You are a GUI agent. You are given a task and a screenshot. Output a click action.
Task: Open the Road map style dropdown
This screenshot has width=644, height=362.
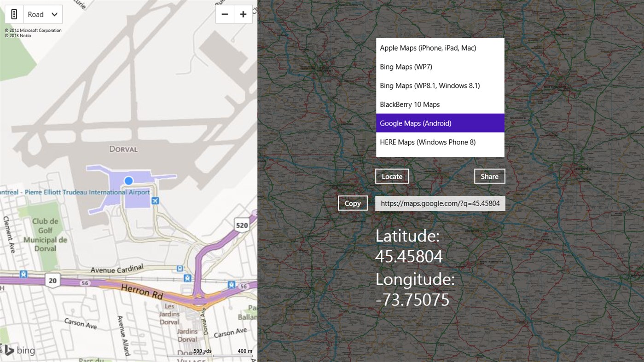42,14
